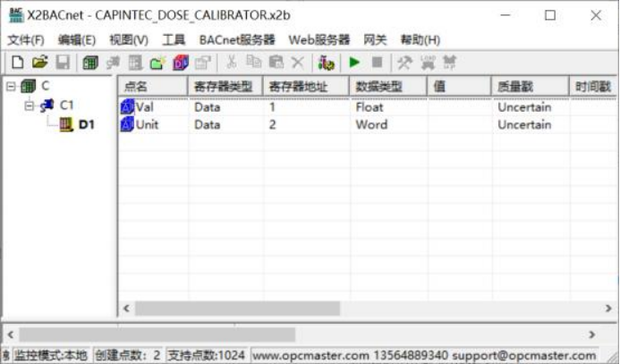Click the 创建点数: 2 status entry
This screenshot has width=620, height=364.
tap(128, 355)
